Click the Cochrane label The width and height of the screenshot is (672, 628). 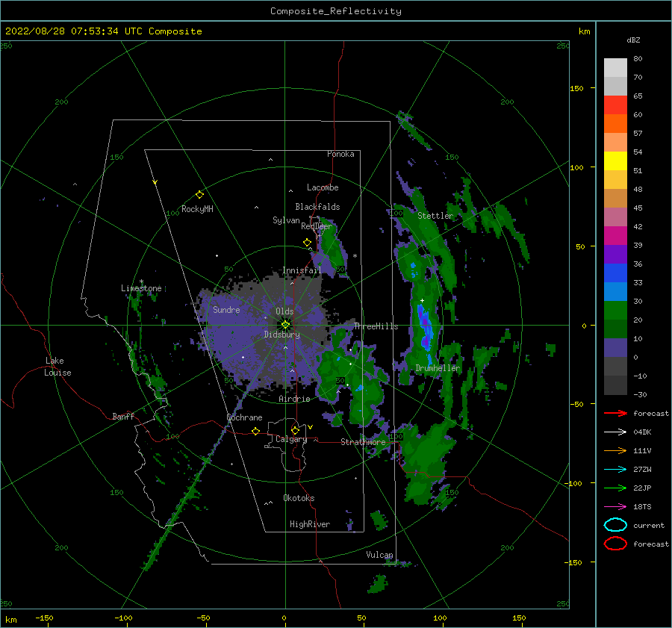pyautogui.click(x=244, y=417)
